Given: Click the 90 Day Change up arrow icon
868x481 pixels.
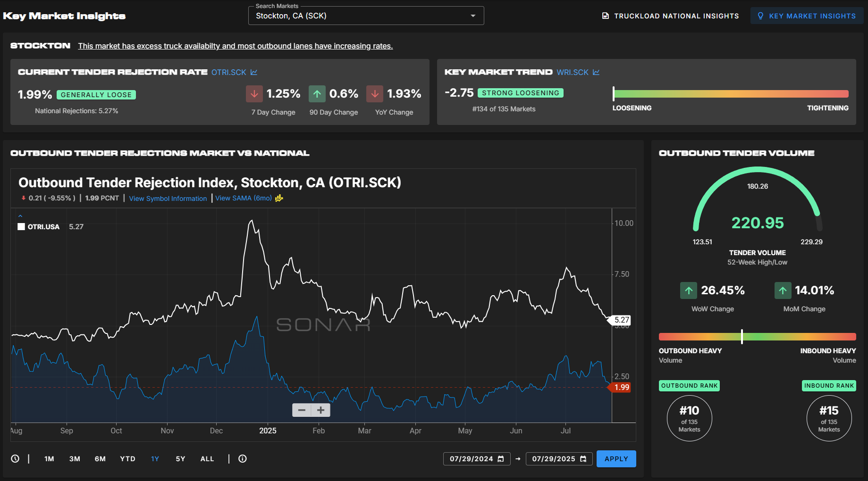Looking at the screenshot, I should 317,94.
